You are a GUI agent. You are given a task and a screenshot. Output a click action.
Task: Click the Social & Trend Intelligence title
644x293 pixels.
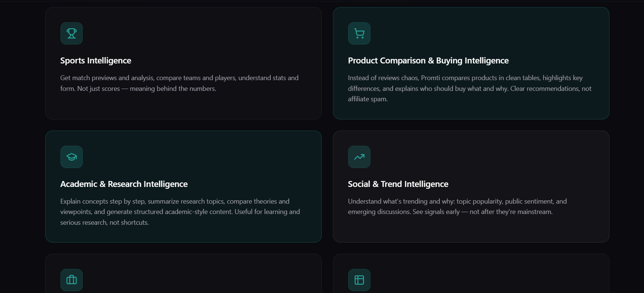click(x=398, y=184)
